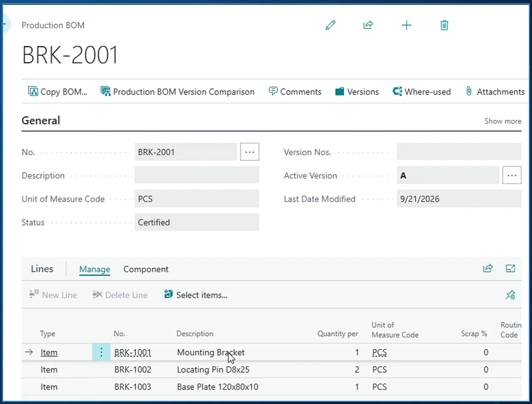Select the Manage tab in Lines
The width and height of the screenshot is (532, 404).
(95, 269)
